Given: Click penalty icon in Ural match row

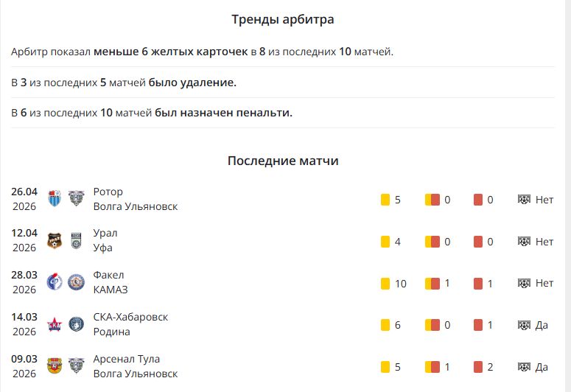Looking at the screenshot, I should 525,241.
